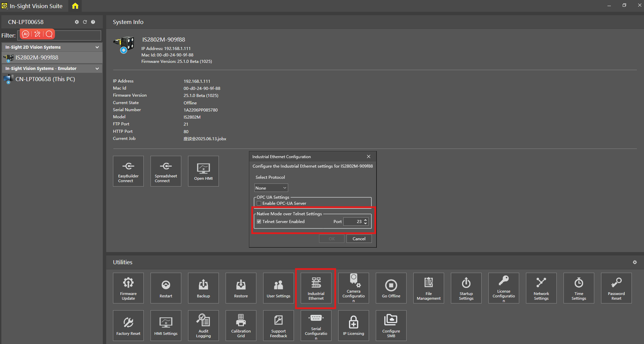Image resolution: width=644 pixels, height=344 pixels.
Task: Close the Industrial Ethernet Configuration dialog
Action: [369, 156]
